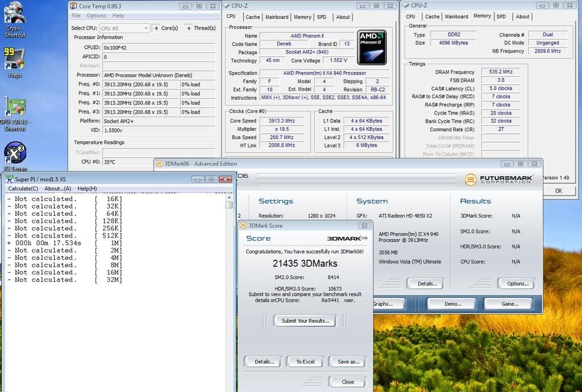Switch to the Mainboard tab in the CPU-Z processor window
This screenshot has width=582, height=392.
click(277, 17)
